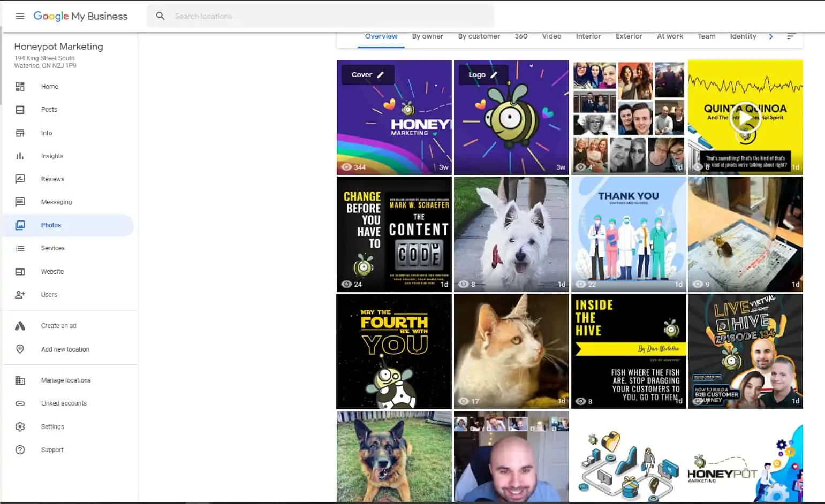
Task: Edit the business Logo
Action: 494,75
